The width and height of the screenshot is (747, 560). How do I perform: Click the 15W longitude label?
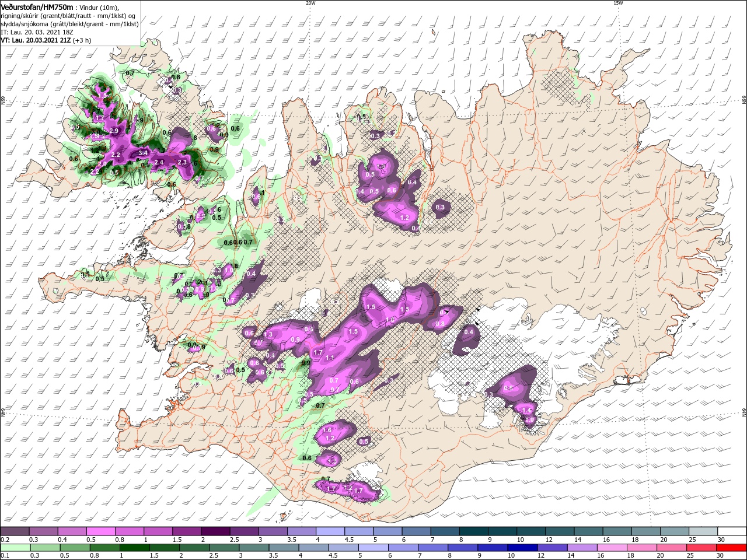click(618, 3)
